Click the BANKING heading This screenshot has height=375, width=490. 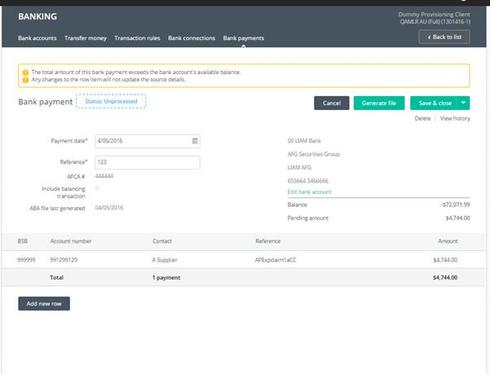pyautogui.click(x=37, y=16)
